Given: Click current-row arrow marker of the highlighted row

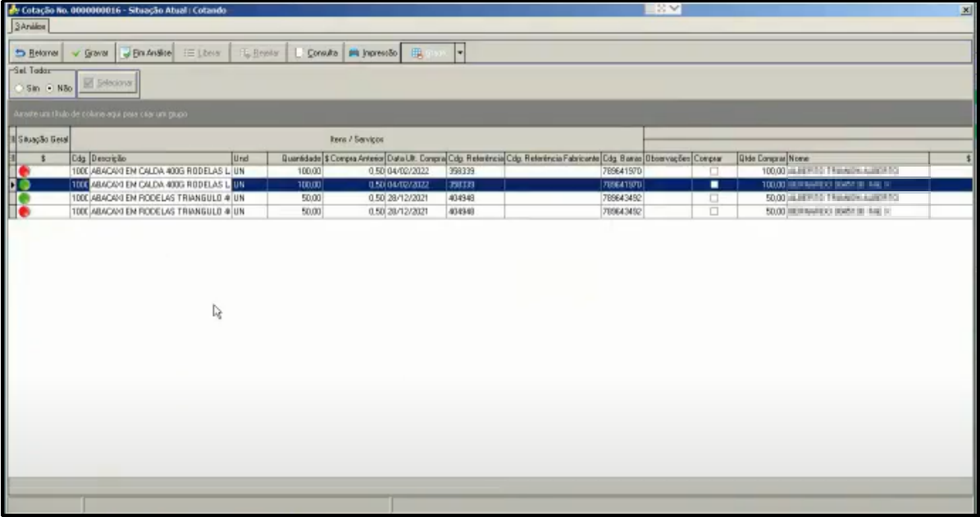Looking at the screenshot, I should pos(12,185).
